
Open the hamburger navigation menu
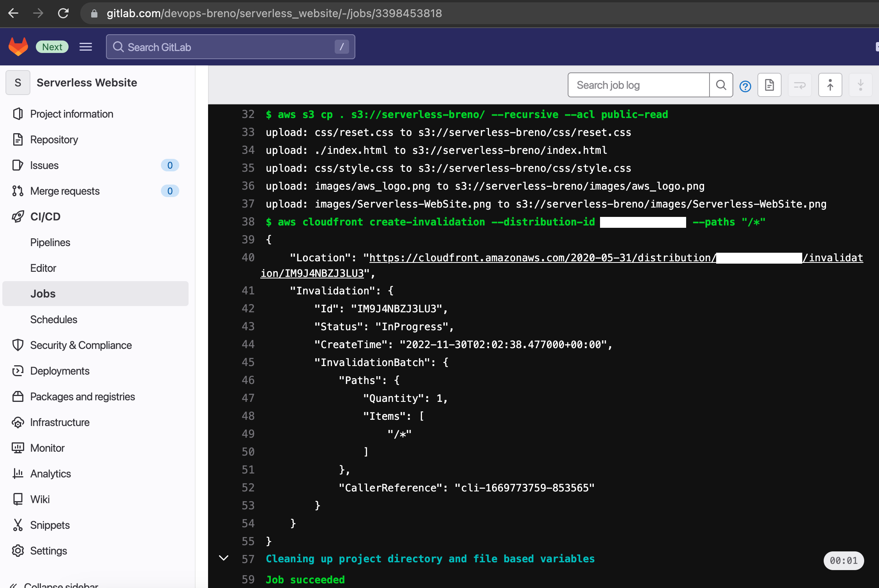click(86, 47)
